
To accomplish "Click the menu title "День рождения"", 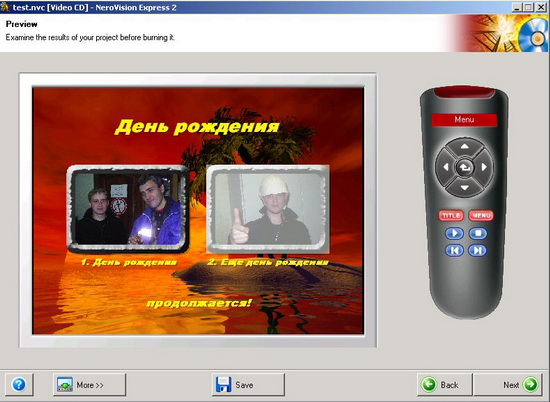I will pyautogui.click(x=197, y=127).
